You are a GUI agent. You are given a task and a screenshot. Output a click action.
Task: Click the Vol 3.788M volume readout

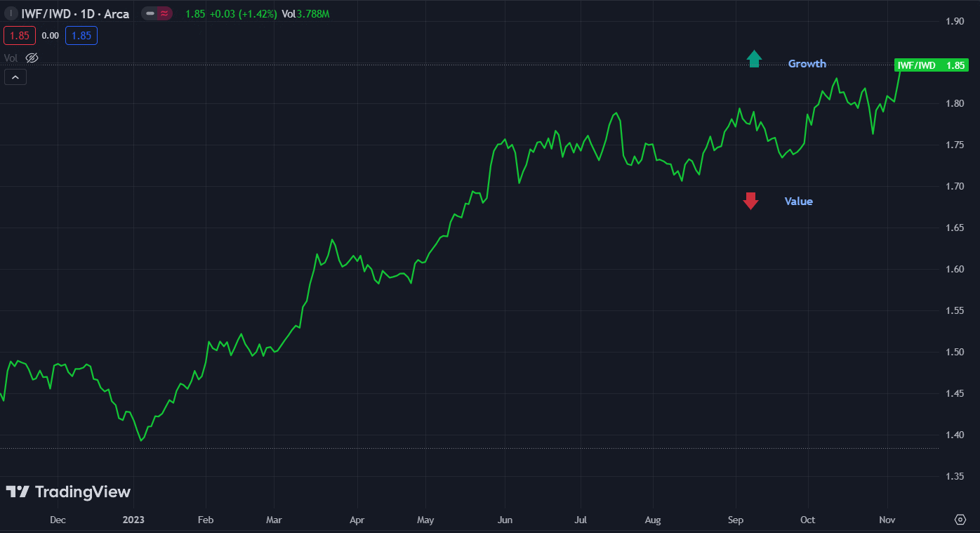coord(306,13)
